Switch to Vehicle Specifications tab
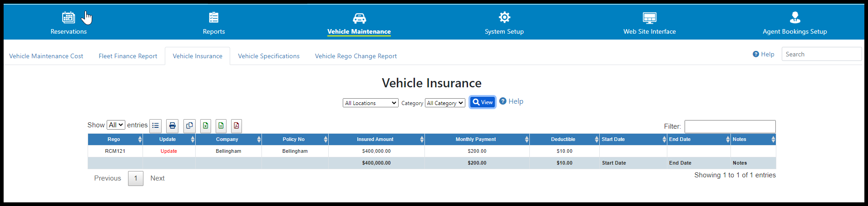The height and width of the screenshot is (206, 868). point(269,56)
